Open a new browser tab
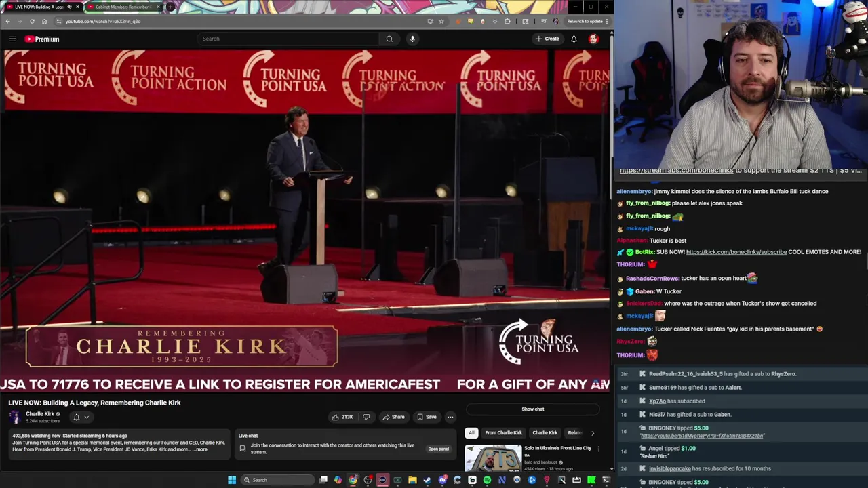Viewport: 868px width, 488px height. 171,7
